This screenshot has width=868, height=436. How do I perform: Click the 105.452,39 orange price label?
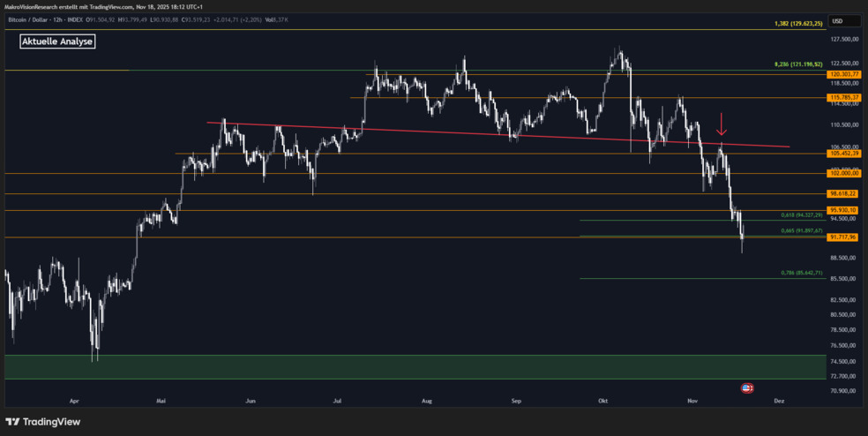843,154
